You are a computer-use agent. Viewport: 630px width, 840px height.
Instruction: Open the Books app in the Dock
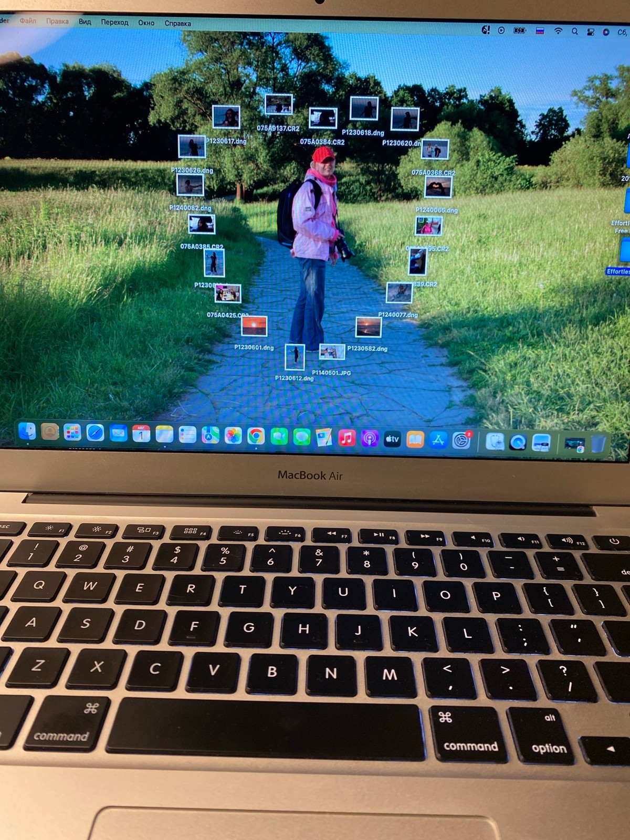415,439
